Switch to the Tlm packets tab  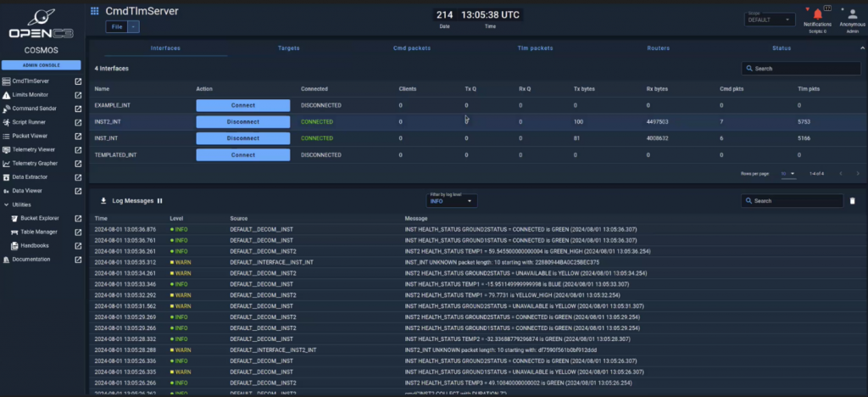tap(535, 48)
